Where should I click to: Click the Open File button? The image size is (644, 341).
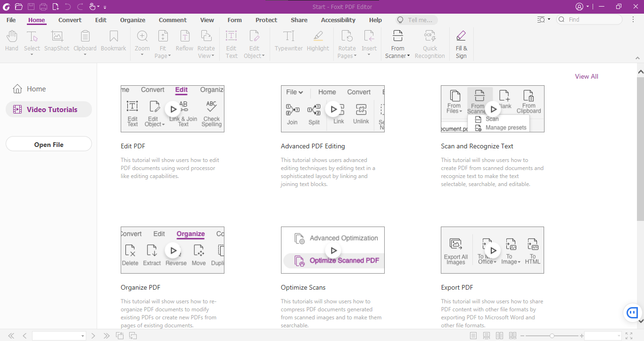(49, 144)
